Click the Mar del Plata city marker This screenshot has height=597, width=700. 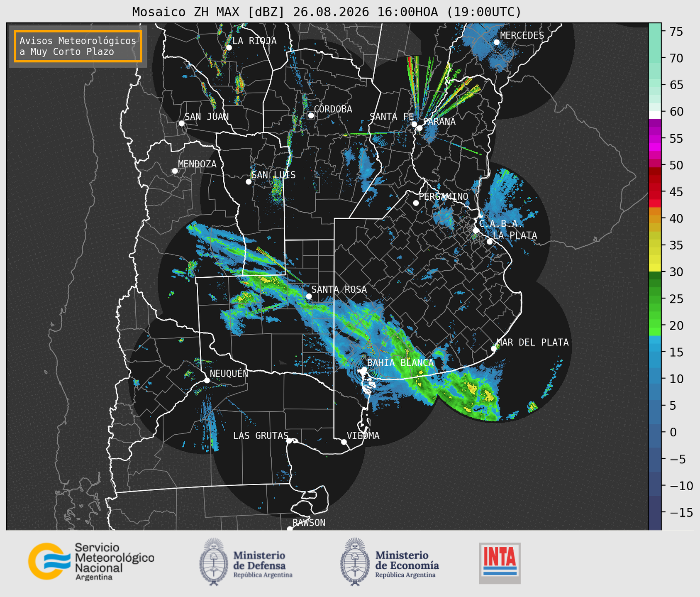pos(494,349)
